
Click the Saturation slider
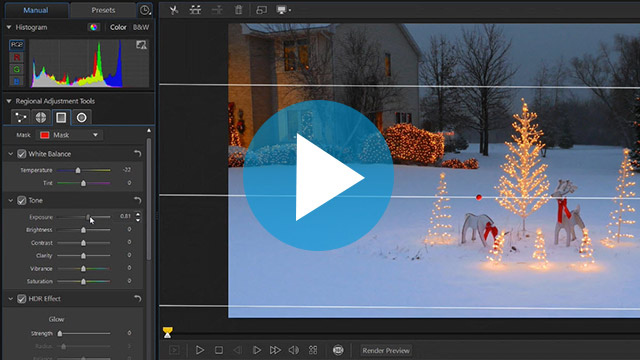(83, 281)
